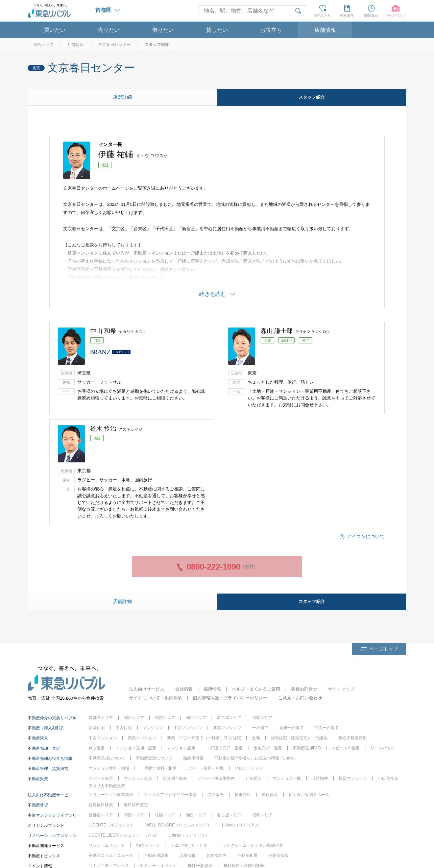Open the 店舗情報 navigation menu
This screenshot has height=868, width=434.
(x=325, y=30)
